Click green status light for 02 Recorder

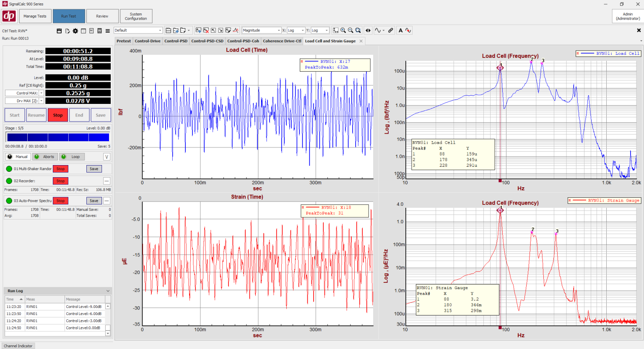pos(9,181)
